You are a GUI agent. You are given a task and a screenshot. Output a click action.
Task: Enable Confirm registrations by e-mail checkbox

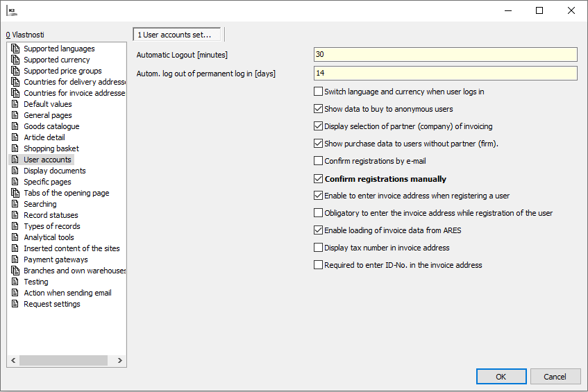pyautogui.click(x=319, y=161)
